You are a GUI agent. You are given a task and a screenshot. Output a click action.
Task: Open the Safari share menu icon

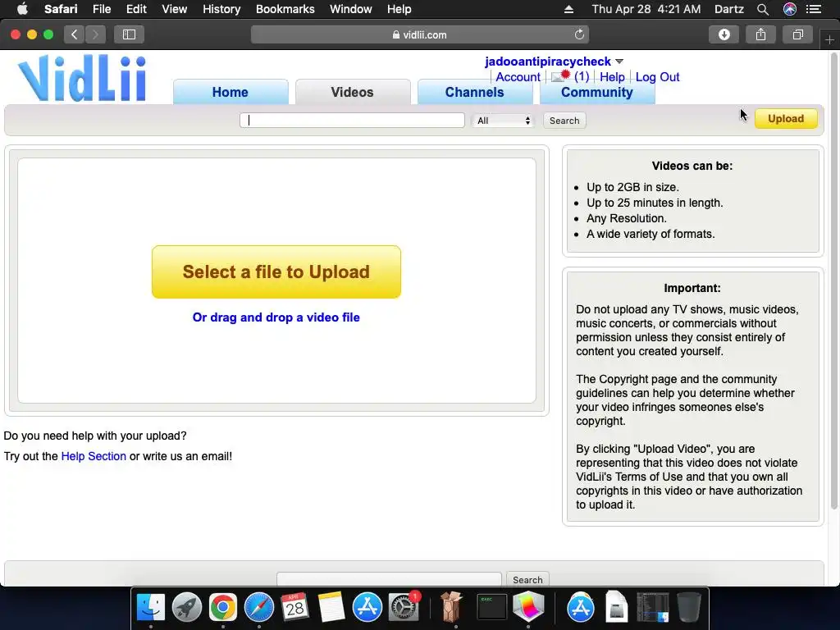tap(760, 34)
